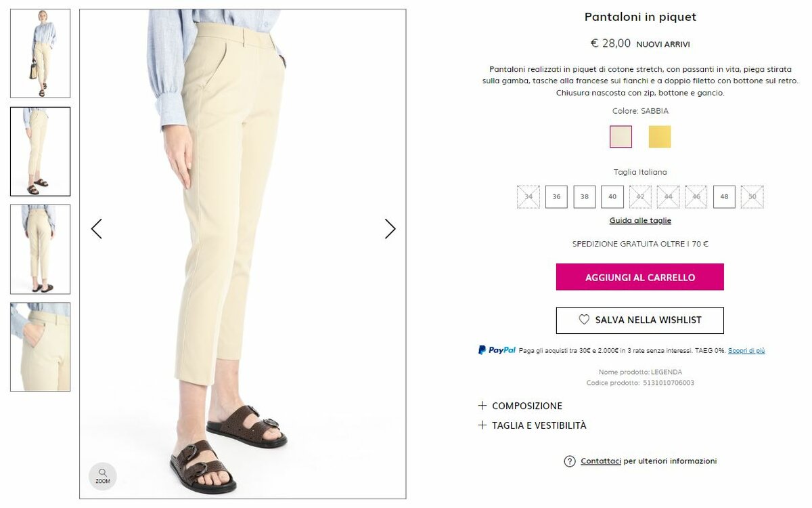The height and width of the screenshot is (508, 812).
Task: Open the Contattaci link
Action: [x=601, y=461]
